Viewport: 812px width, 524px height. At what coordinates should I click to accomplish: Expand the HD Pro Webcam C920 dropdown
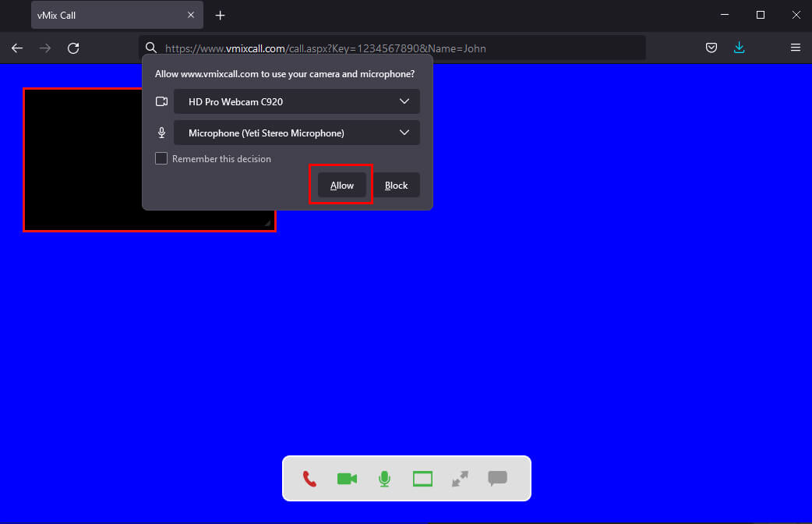pyautogui.click(x=296, y=101)
